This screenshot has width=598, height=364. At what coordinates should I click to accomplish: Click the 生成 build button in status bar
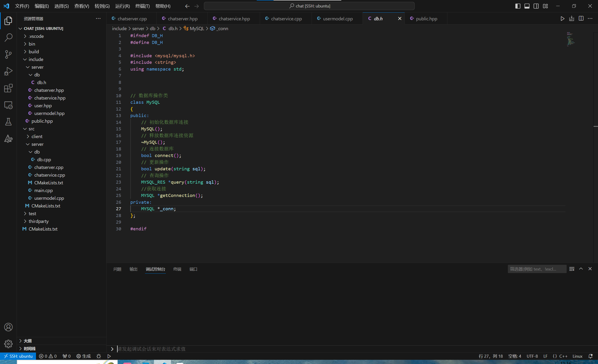(83, 356)
